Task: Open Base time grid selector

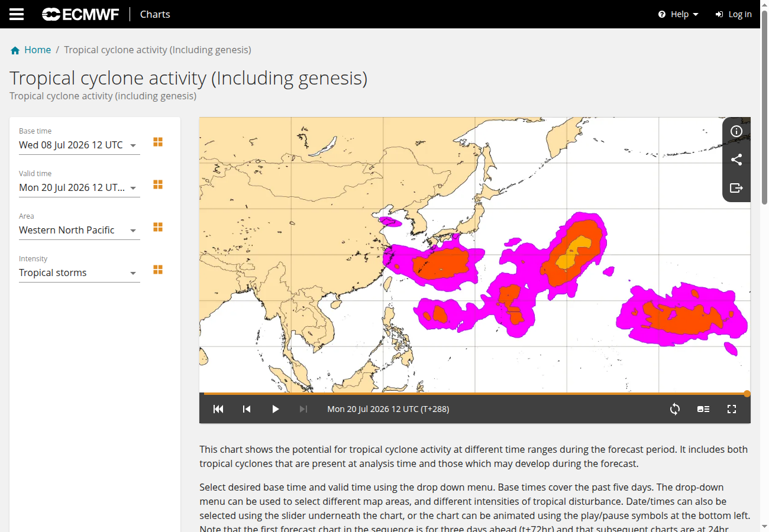Action: (x=158, y=142)
